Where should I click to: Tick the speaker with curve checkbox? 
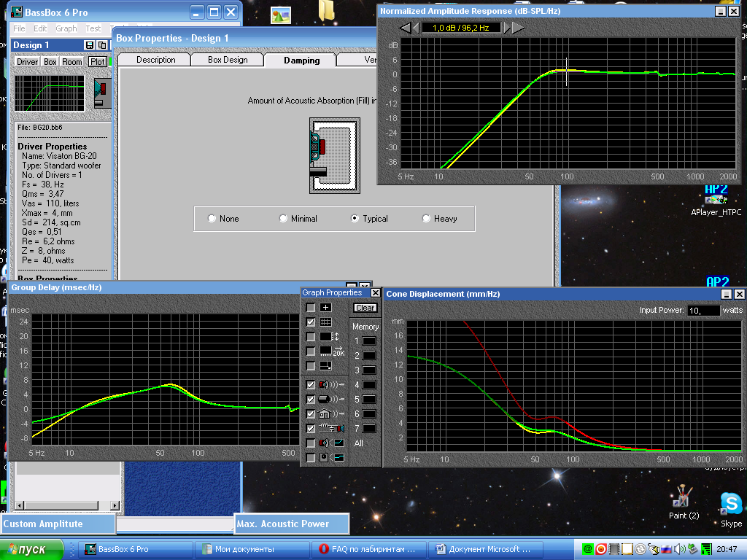(310, 443)
